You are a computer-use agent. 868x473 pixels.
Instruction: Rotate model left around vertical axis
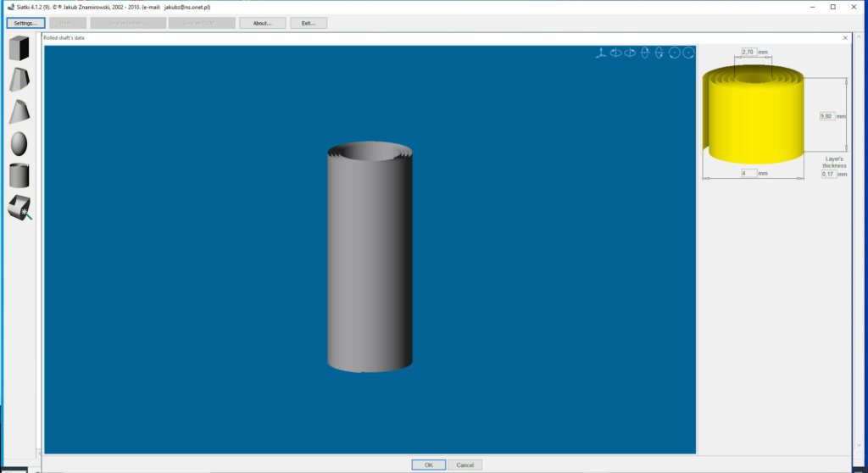(615, 53)
